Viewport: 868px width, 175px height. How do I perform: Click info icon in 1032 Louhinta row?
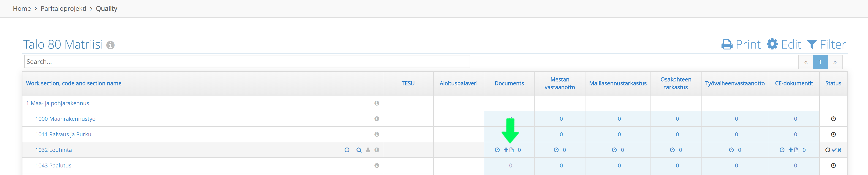click(x=377, y=150)
